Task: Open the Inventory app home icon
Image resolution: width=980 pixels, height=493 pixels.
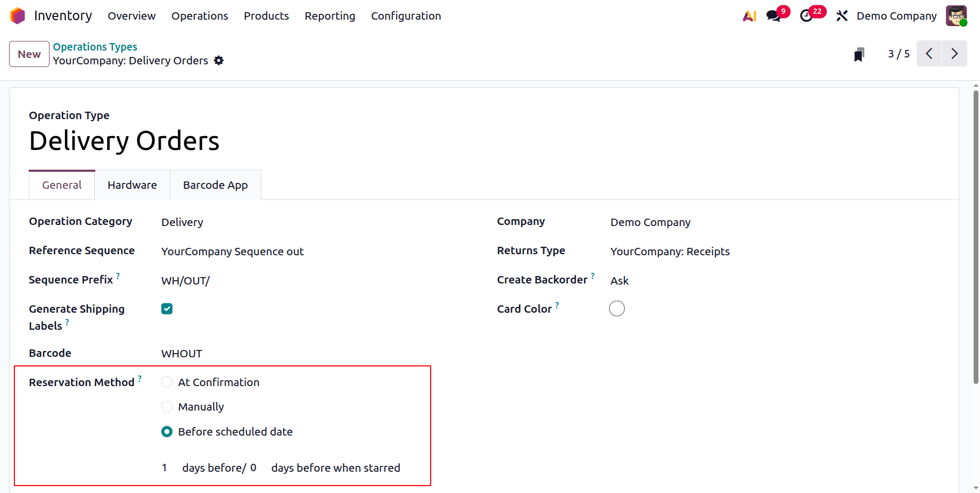Action: coord(18,16)
